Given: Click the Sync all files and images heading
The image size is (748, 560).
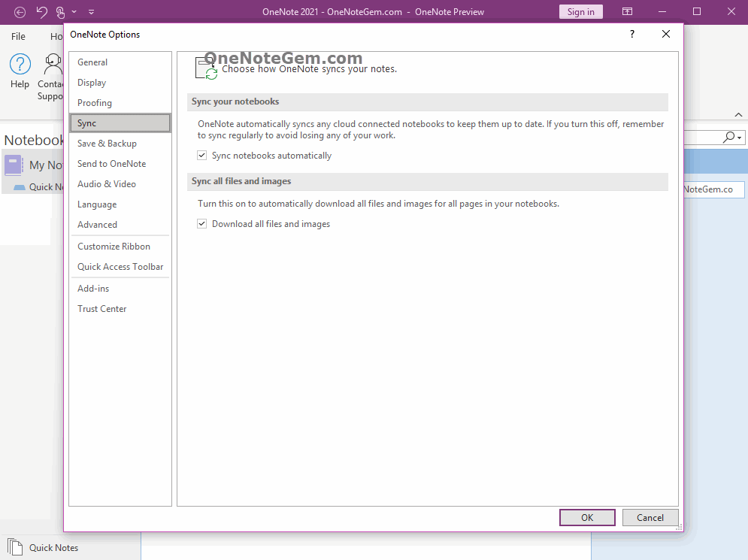Looking at the screenshot, I should point(241,181).
